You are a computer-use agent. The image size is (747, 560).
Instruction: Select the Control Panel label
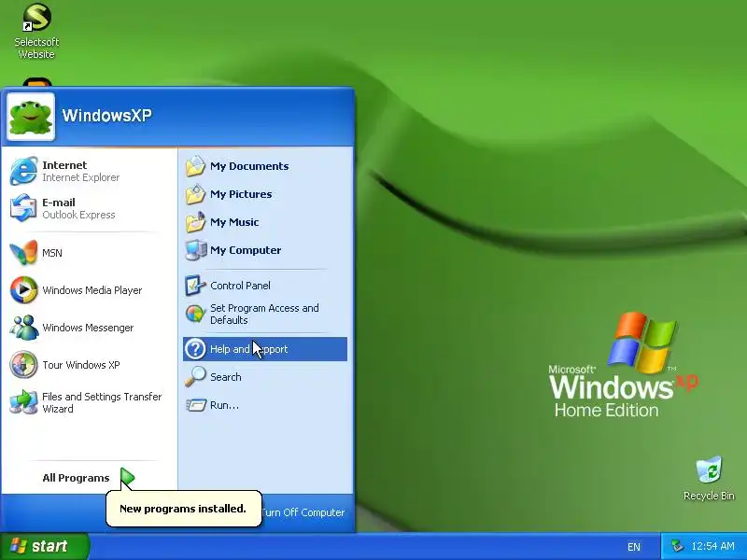(x=240, y=286)
